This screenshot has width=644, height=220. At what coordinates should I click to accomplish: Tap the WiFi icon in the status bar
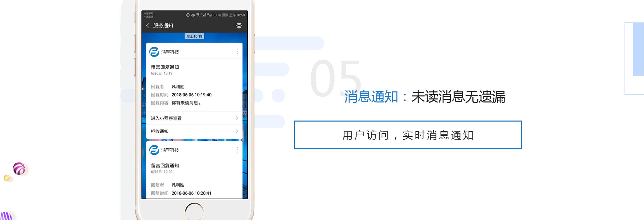(198, 15)
